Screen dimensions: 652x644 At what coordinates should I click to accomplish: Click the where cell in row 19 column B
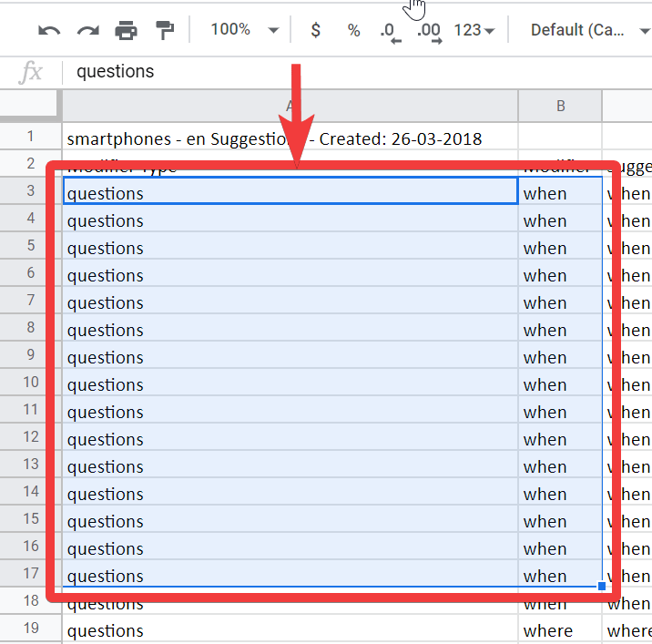(x=560, y=629)
